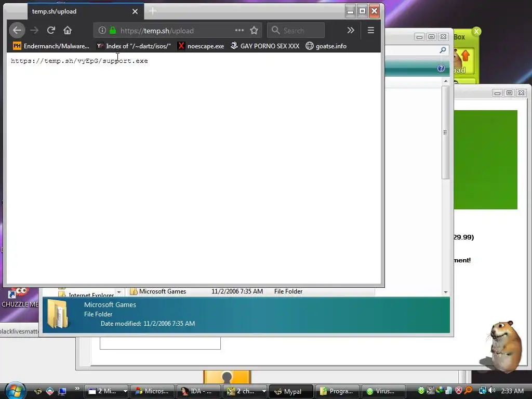
Task: Open the Explorer window help icon
Action: coord(441,68)
